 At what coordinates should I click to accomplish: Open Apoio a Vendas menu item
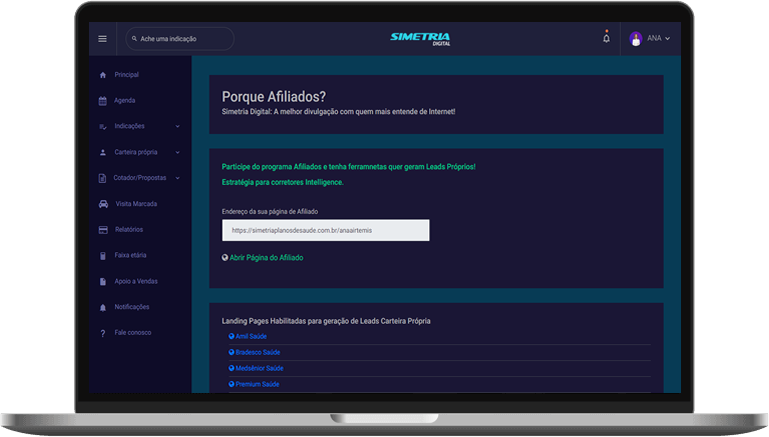(136, 281)
